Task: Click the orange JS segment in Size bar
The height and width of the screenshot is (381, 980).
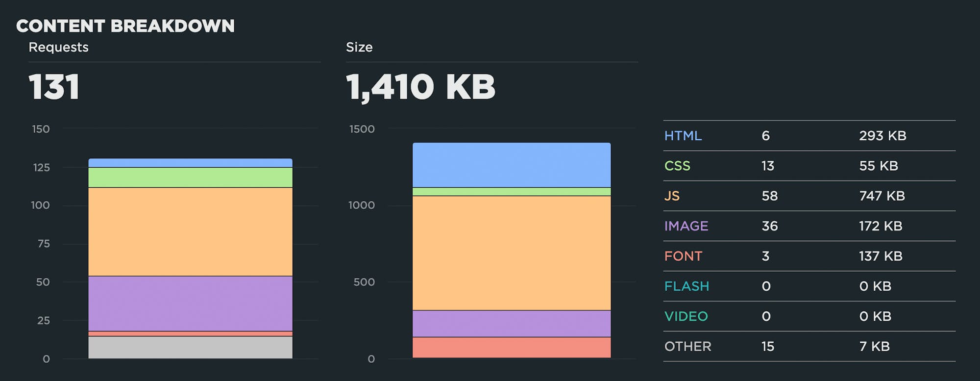Action: [512, 253]
